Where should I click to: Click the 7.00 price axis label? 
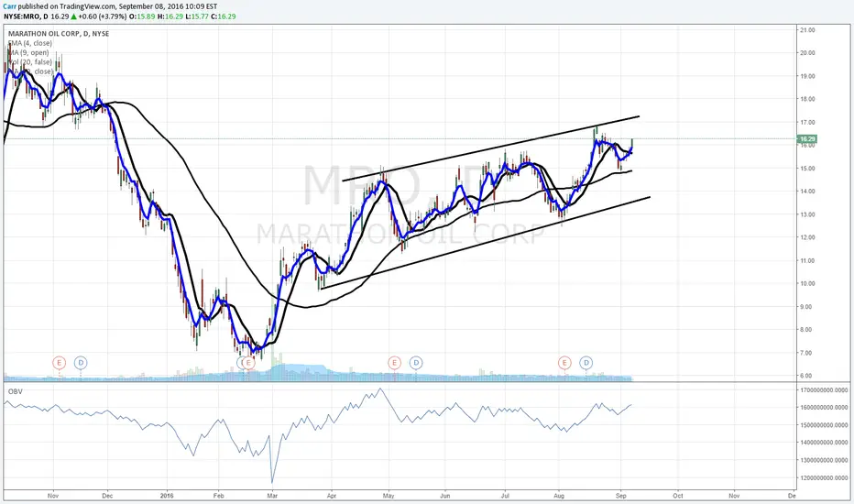tap(807, 353)
